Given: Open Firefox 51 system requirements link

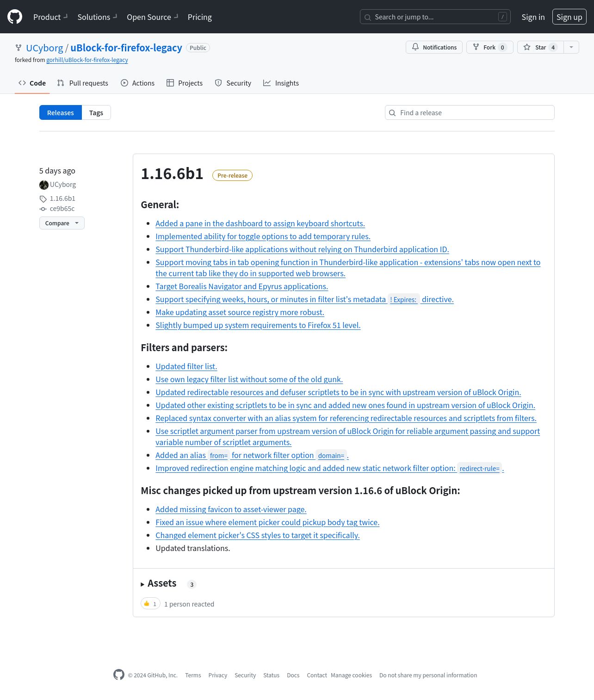Looking at the screenshot, I should [258, 325].
